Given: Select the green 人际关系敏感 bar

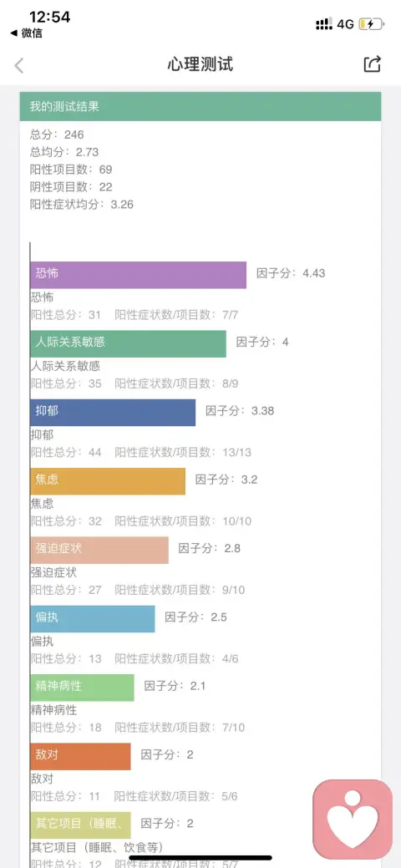Looking at the screenshot, I should tap(129, 343).
